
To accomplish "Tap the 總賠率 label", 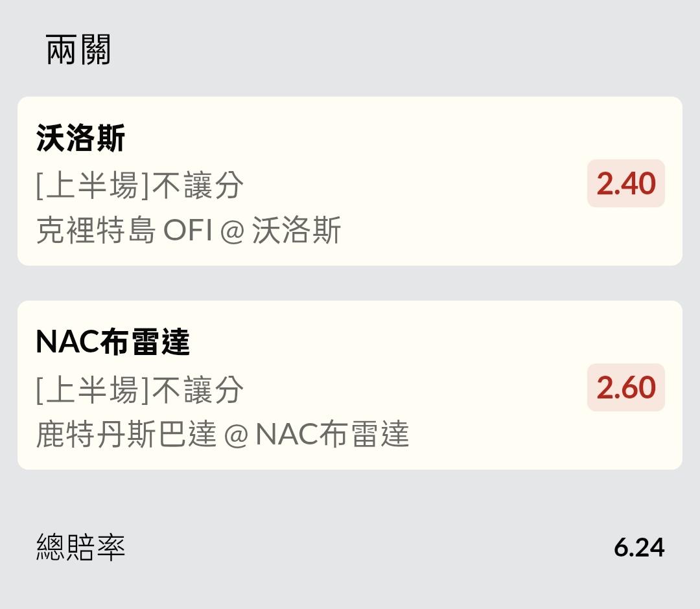I will click(x=80, y=547).
